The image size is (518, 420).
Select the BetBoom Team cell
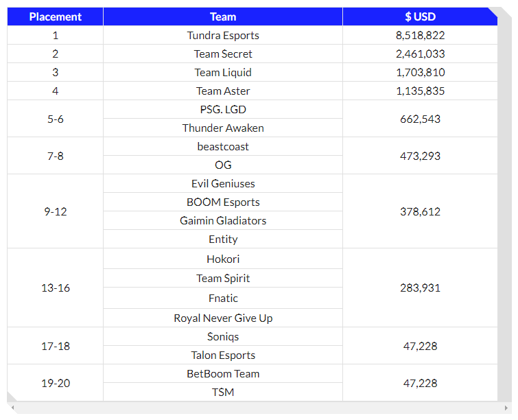coord(223,373)
